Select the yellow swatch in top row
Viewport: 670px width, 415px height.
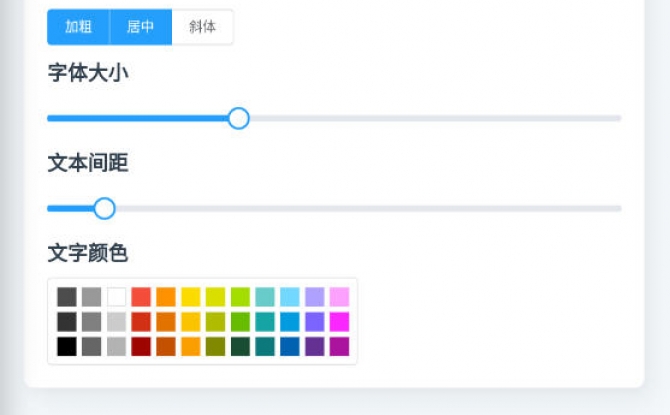coord(191,297)
